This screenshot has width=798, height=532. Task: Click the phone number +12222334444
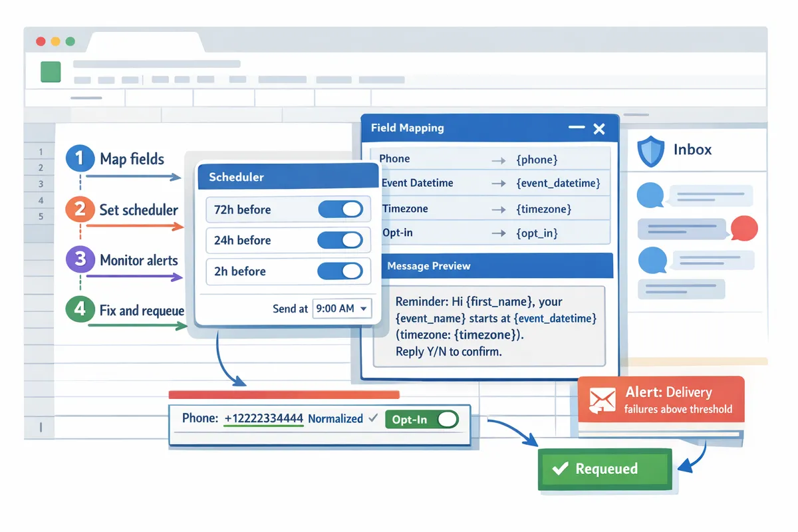pyautogui.click(x=264, y=418)
